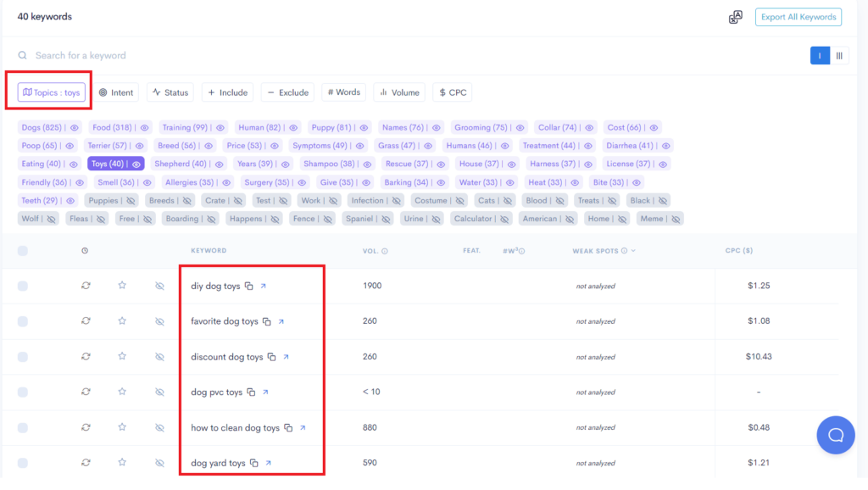
Task: Star the "favorite dog toys" keyword
Action: click(x=122, y=320)
